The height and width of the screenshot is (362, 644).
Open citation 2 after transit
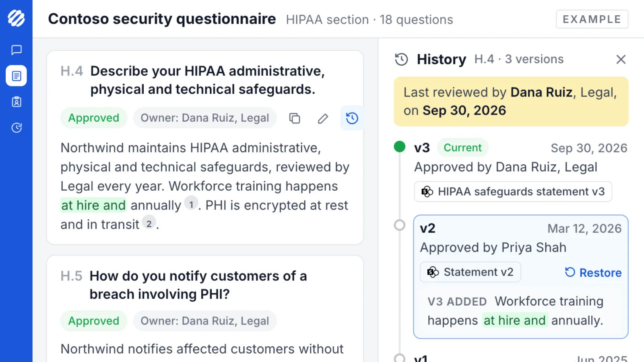click(149, 223)
